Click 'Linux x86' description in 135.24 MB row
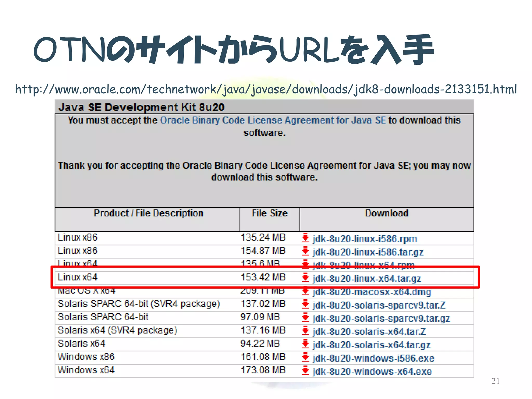The height and width of the screenshot is (399, 532). [77, 237]
